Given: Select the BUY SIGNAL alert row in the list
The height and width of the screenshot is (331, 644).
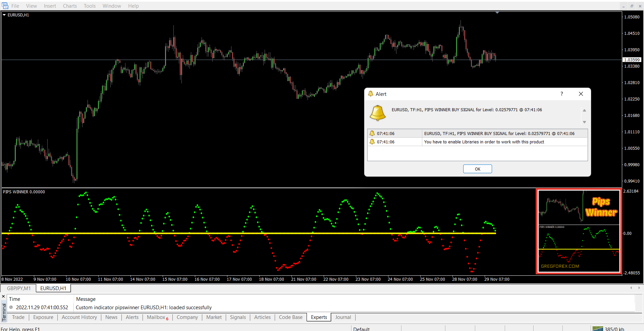Looking at the screenshot, I should point(499,133).
